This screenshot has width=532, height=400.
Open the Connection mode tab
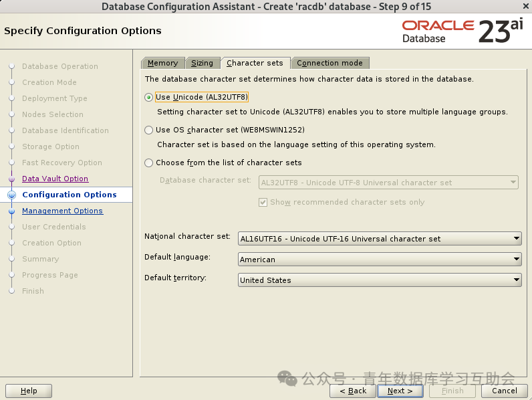click(329, 63)
